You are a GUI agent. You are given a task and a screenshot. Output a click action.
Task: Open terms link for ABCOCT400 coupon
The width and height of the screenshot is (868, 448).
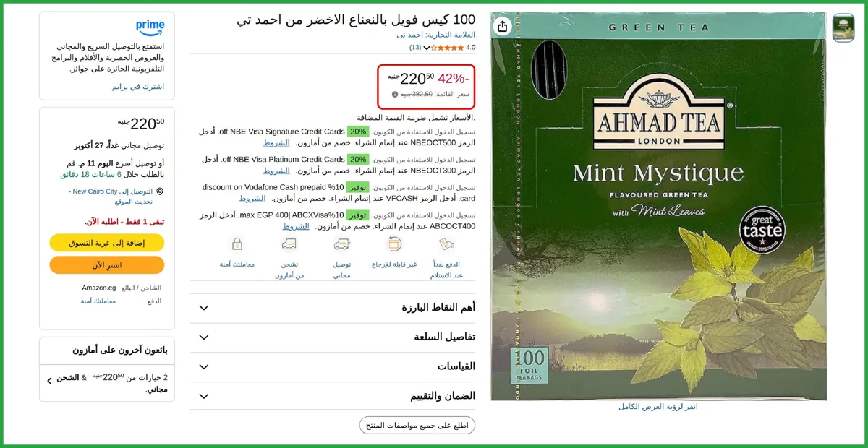click(296, 226)
